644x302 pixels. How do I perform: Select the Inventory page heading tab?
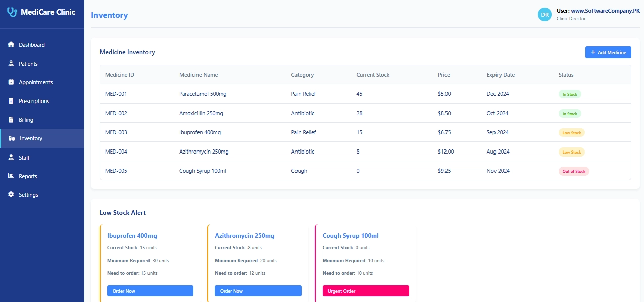109,15
